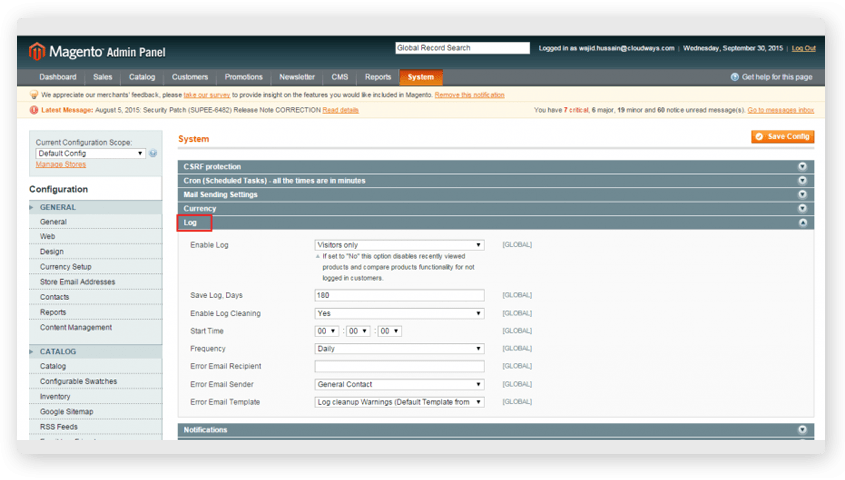Viewport: 845px width, 480px height.
Task: Collapse the GENERAL sidebar group
Action: (x=95, y=207)
